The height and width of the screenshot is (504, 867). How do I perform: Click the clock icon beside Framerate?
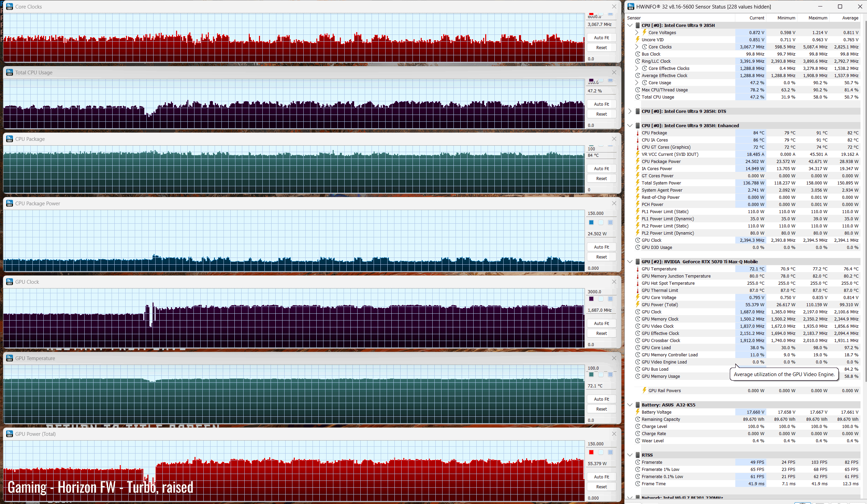[637, 462]
